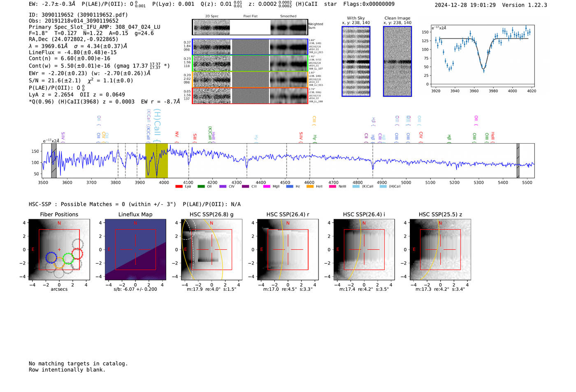Click the 2D Spec column header
This screenshot has width=576, height=392.
(x=212, y=16)
